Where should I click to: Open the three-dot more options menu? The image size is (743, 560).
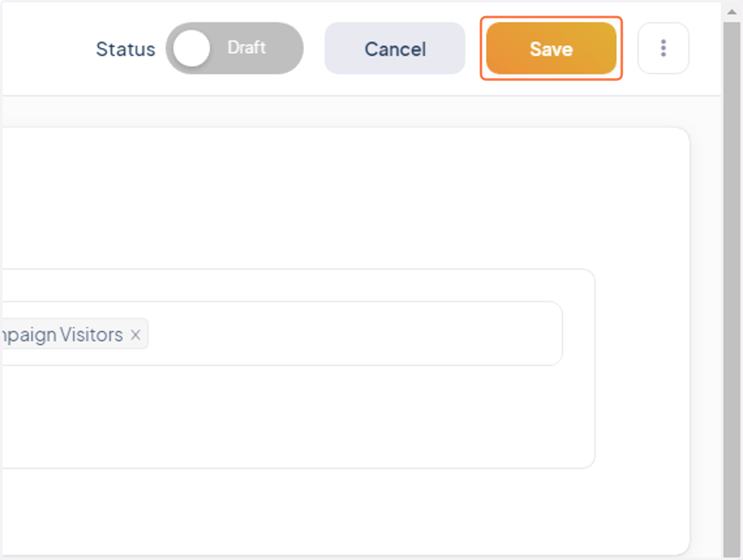coord(663,48)
